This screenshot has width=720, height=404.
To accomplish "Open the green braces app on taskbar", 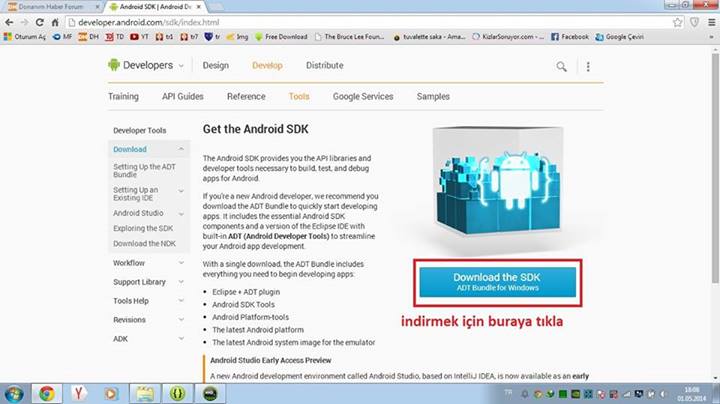I will [177, 394].
